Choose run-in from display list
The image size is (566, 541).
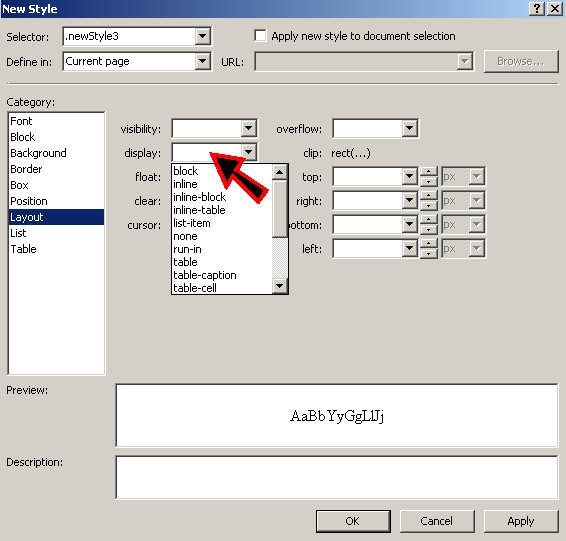[x=222, y=249]
